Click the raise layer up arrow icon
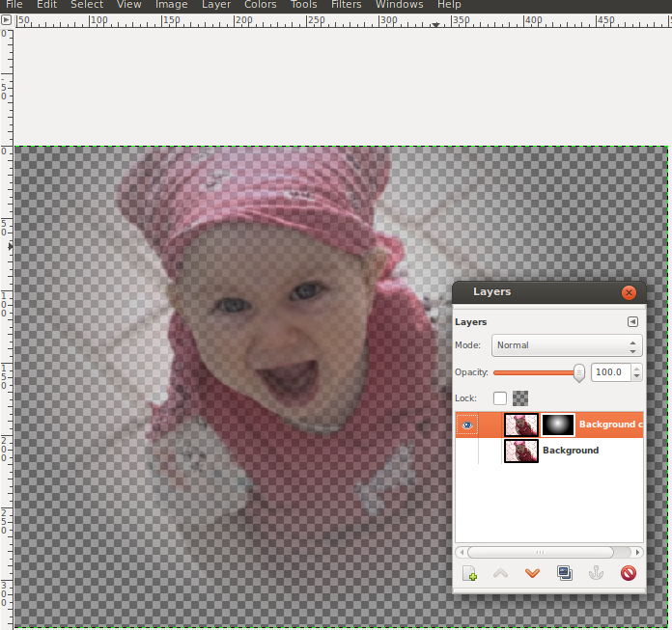Viewport: 672px width, 630px height. (x=500, y=574)
